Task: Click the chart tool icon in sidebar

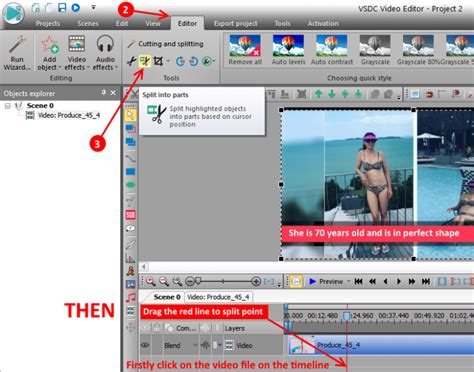Action: pyautogui.click(x=130, y=257)
